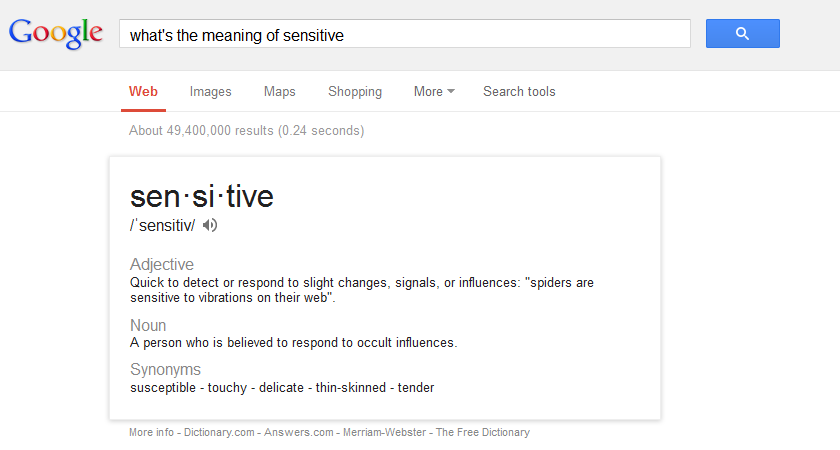This screenshot has height=450, width=840.
Task: Open The Free Dictionary link
Action: click(482, 433)
